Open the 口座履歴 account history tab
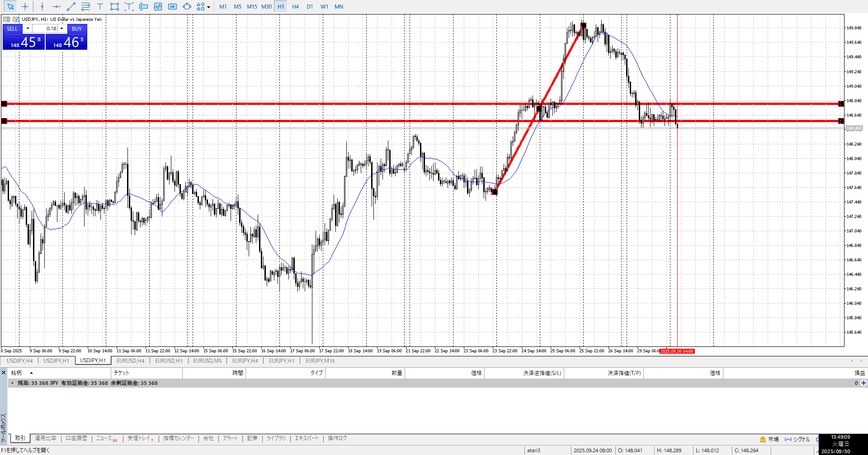Screen dimensions: 868x455 [x=76, y=438]
